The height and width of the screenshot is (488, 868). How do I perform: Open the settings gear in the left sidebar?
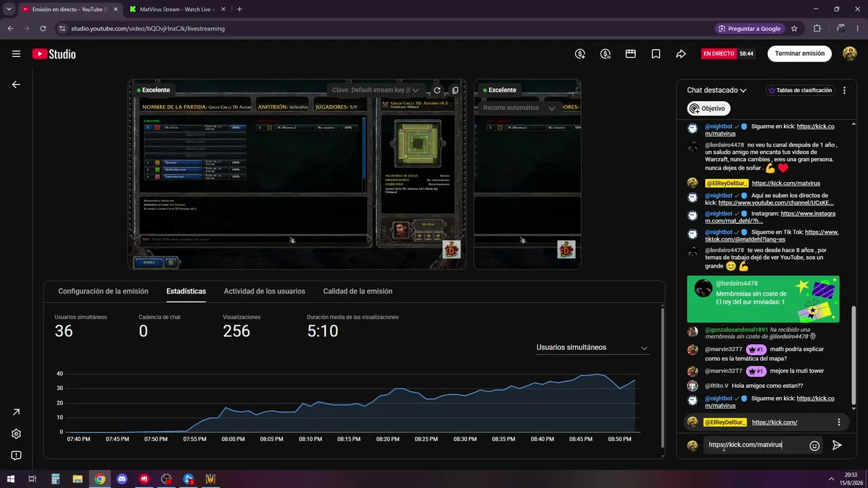tap(16, 434)
